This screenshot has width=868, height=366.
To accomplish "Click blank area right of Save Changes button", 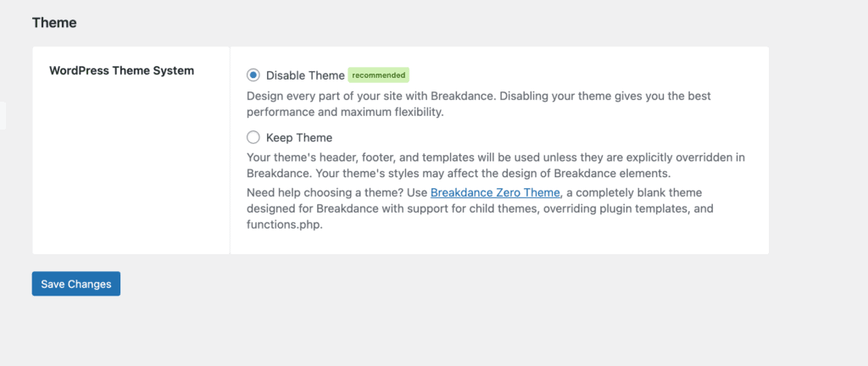I will [x=442, y=284].
